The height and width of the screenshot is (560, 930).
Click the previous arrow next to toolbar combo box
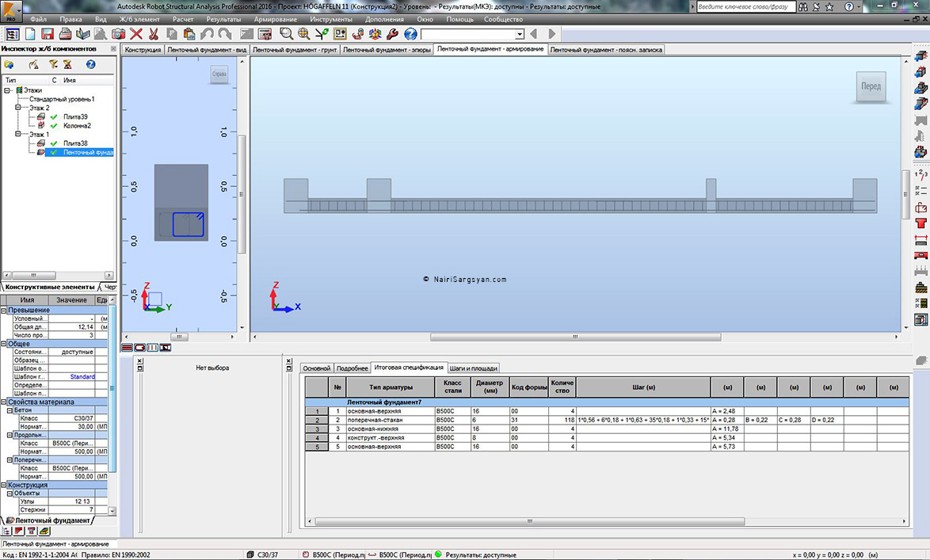[x=533, y=34]
